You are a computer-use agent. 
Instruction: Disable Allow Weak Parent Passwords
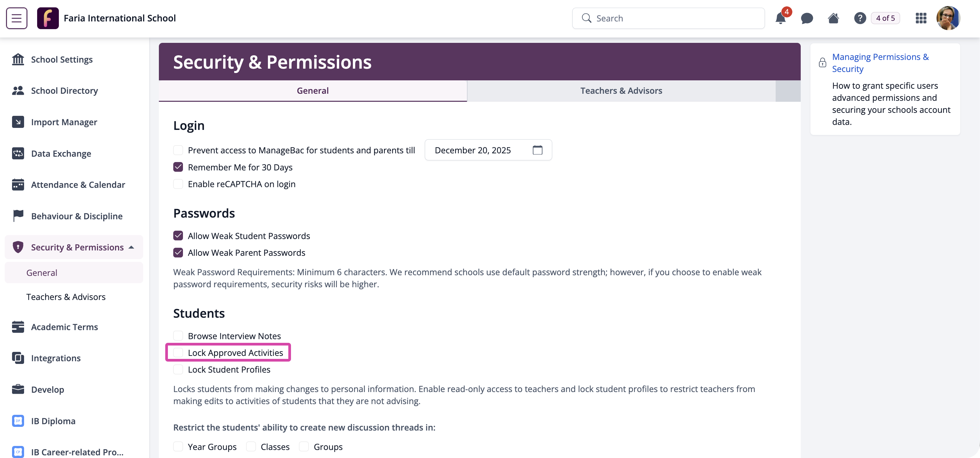click(178, 252)
